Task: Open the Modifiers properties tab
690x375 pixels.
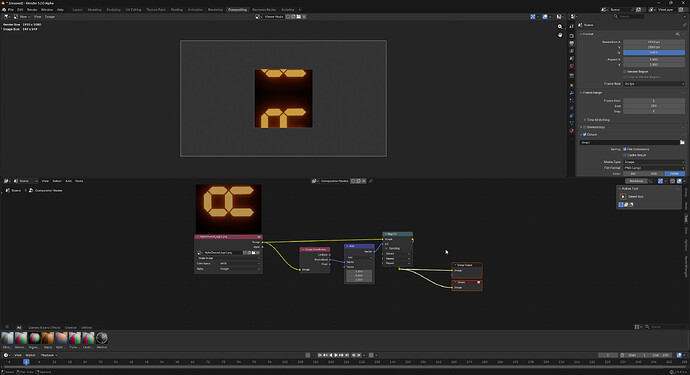Action: (572, 93)
